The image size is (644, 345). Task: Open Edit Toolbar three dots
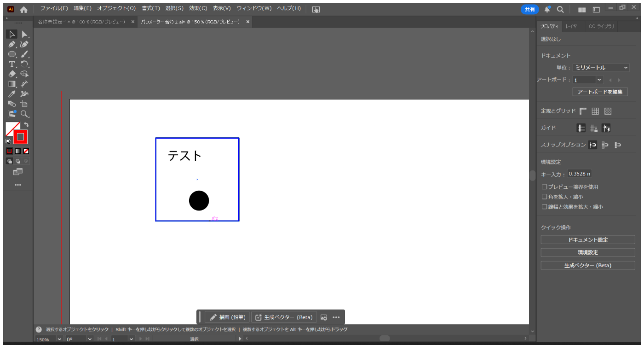coord(17,185)
